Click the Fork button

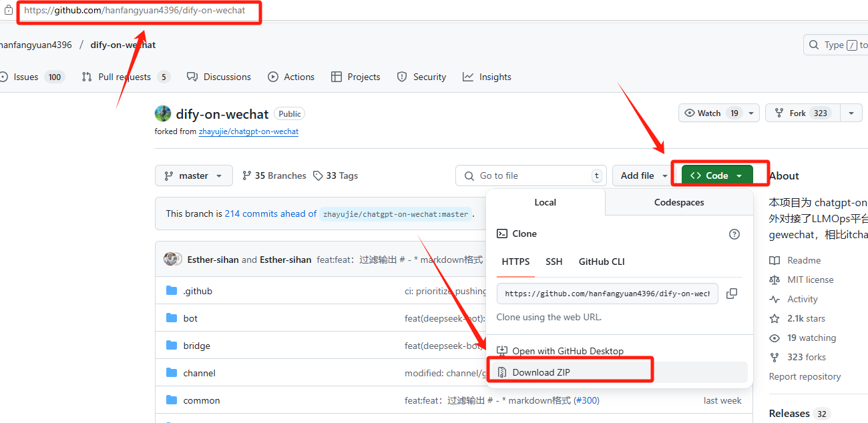click(797, 113)
